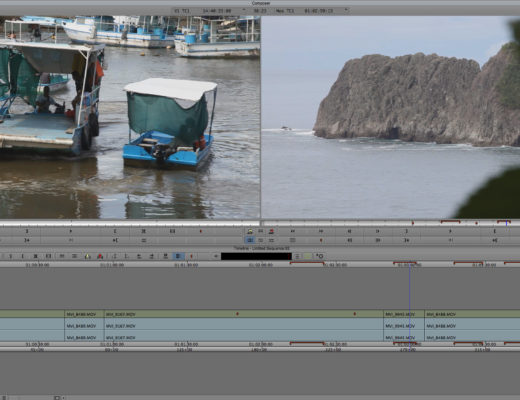Click the Fast Forward button under record monitor

coord(321,231)
